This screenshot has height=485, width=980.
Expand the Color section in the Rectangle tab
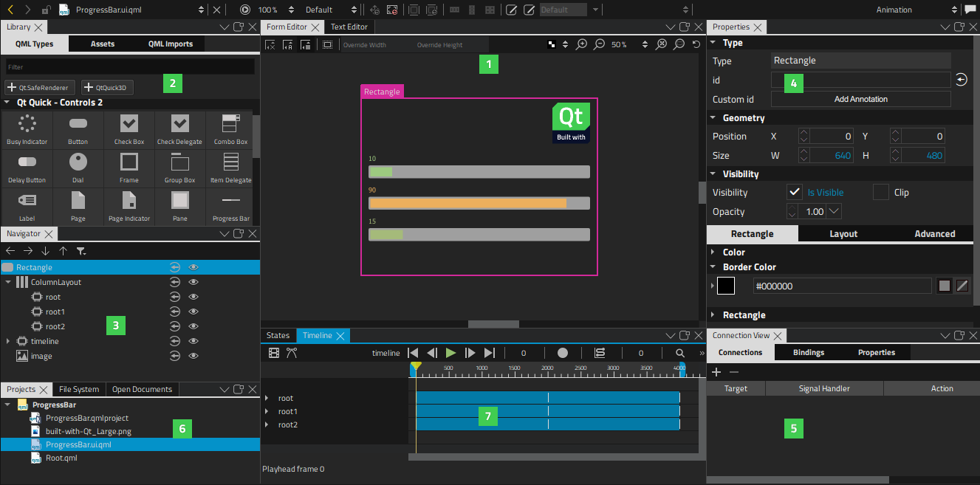pyautogui.click(x=713, y=252)
